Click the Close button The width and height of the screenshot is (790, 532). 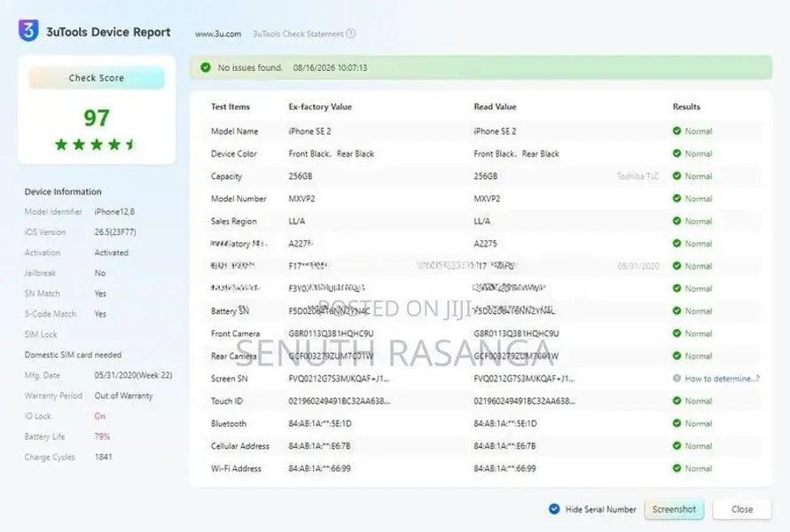coord(741,509)
